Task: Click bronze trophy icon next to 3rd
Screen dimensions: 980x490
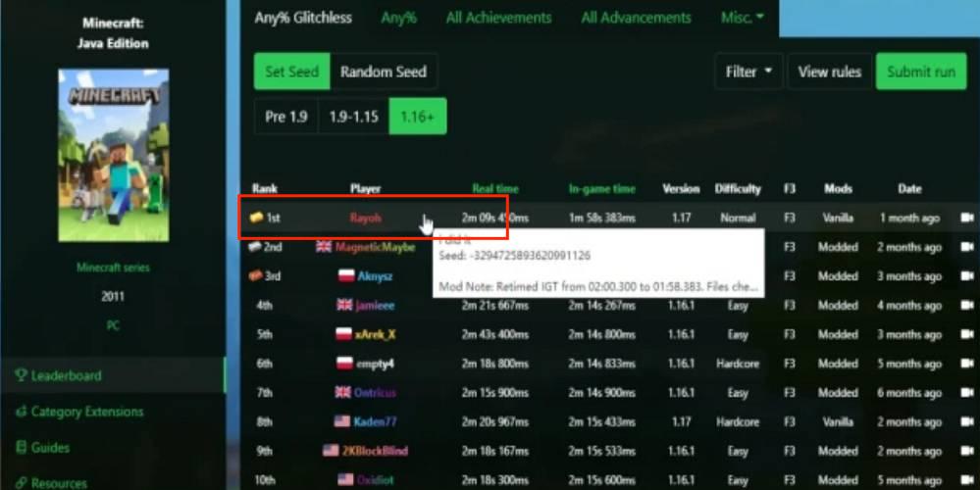Action: click(x=255, y=276)
